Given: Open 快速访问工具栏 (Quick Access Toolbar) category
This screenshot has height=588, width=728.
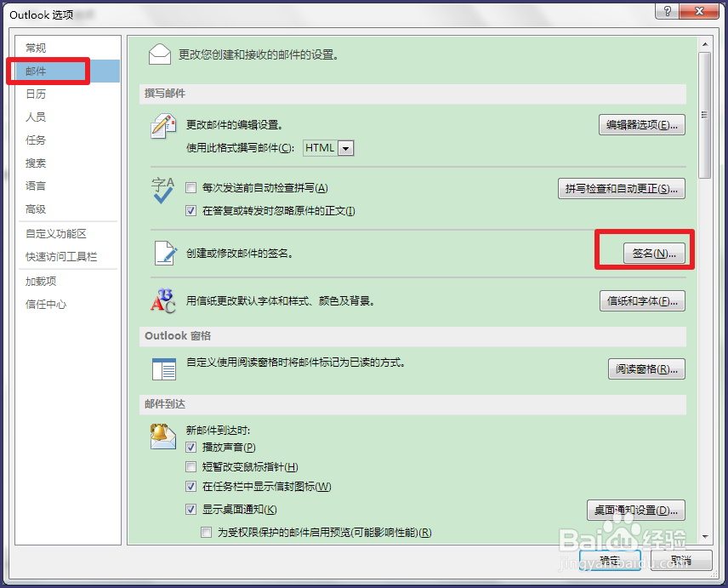Looking at the screenshot, I should [68, 256].
